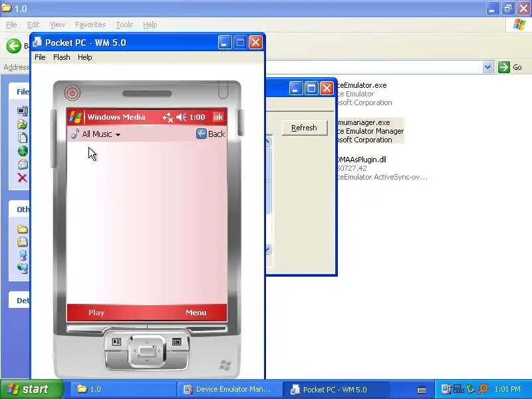Click the Start button

(31, 389)
